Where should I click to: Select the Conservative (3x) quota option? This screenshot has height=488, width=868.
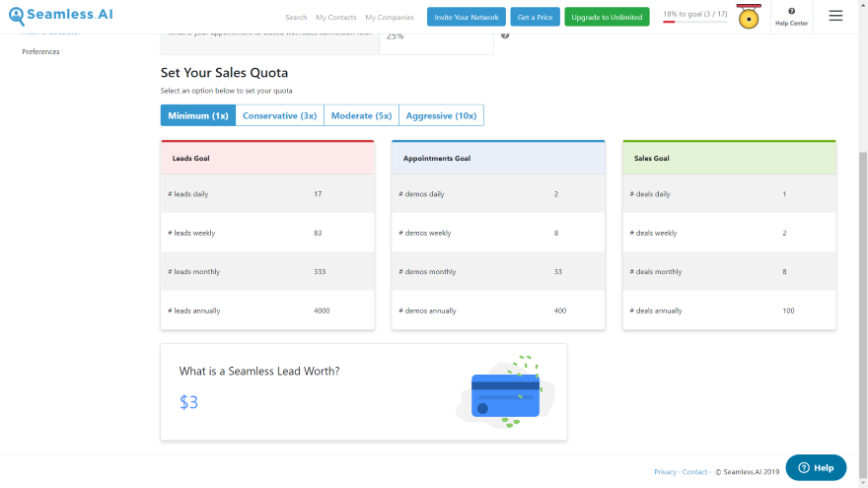point(279,115)
